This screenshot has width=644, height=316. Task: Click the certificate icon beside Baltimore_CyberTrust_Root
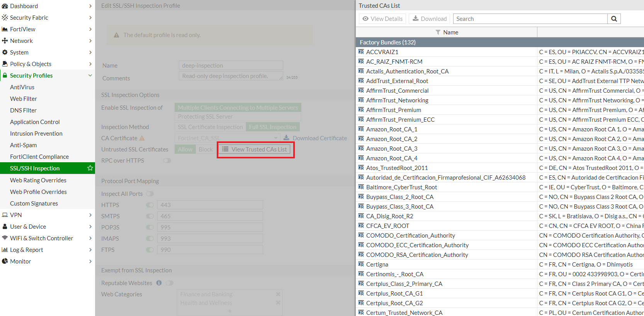click(x=361, y=187)
